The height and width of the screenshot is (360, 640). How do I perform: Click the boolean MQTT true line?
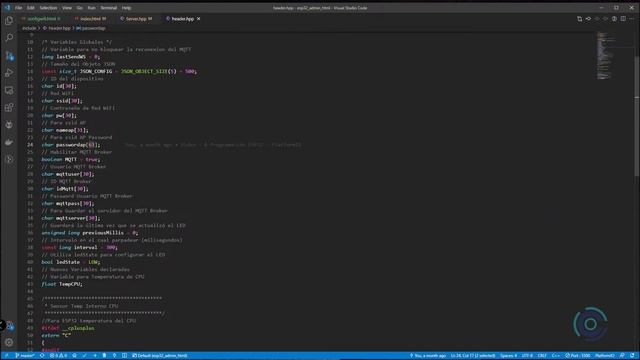tap(70, 160)
